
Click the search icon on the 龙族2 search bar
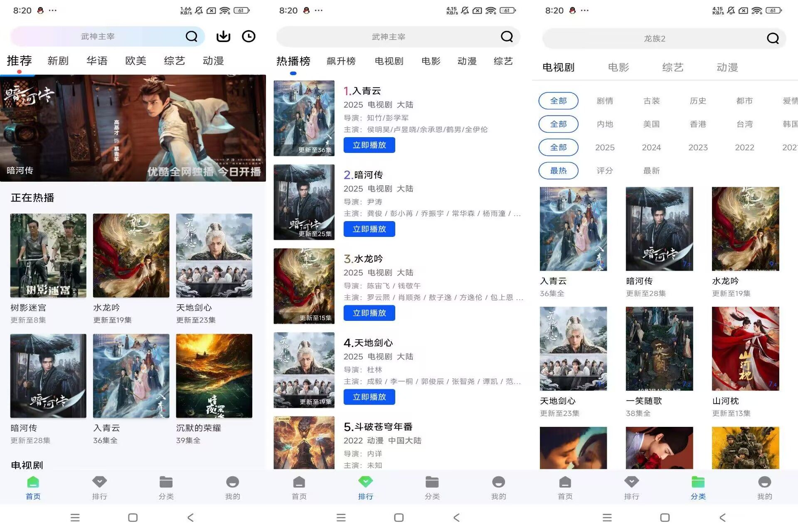(x=772, y=38)
